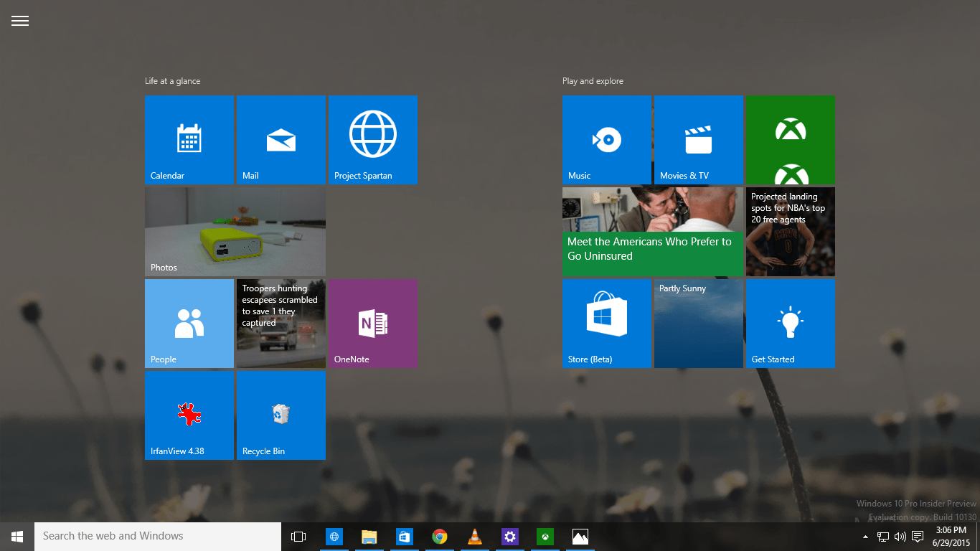Open the Store (Beta) tile
The image size is (980, 551).
pyautogui.click(x=607, y=324)
